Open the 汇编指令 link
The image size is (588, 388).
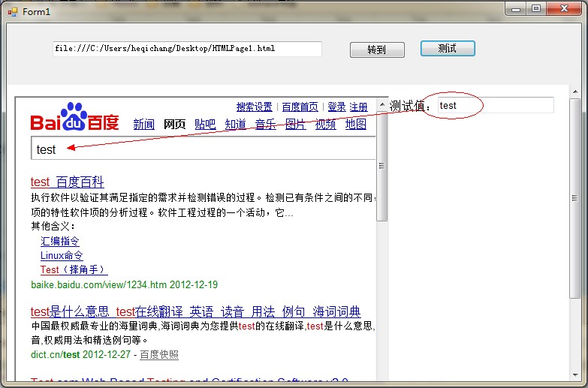coord(60,241)
